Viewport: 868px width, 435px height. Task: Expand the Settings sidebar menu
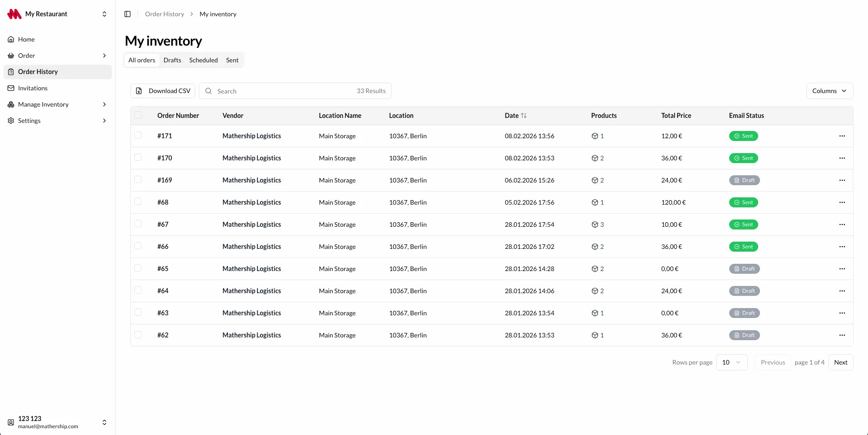click(x=57, y=121)
